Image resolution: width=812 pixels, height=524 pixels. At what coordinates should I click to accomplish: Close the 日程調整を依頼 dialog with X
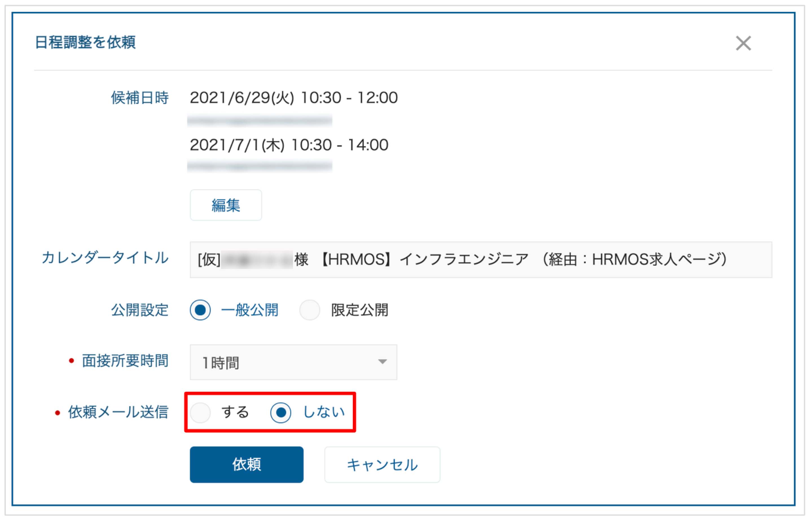743,43
